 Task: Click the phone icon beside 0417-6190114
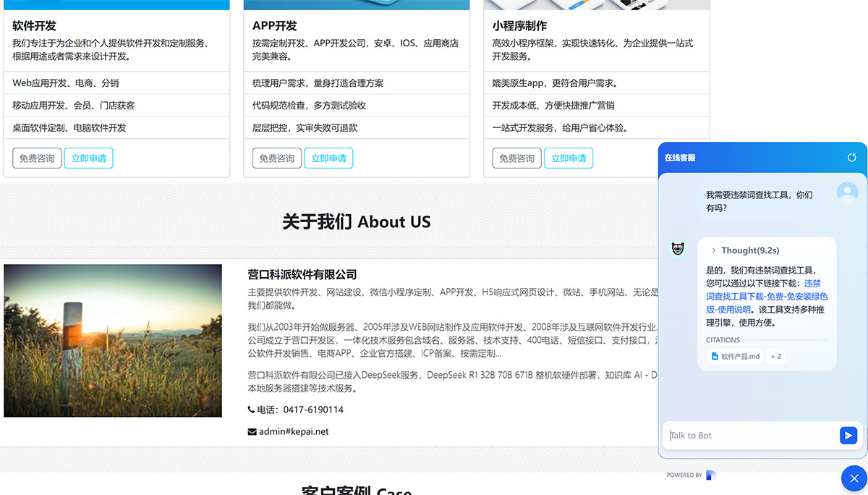pyautogui.click(x=252, y=410)
